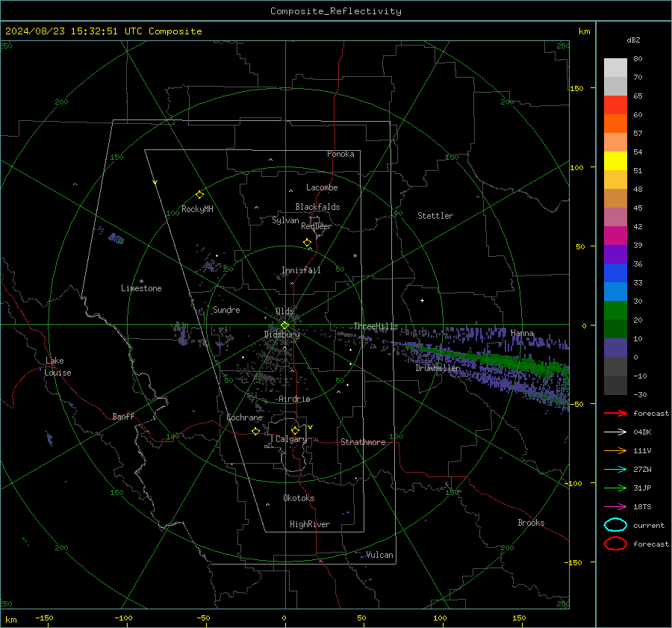Click the red forecast ellipse legend icon

click(615, 544)
